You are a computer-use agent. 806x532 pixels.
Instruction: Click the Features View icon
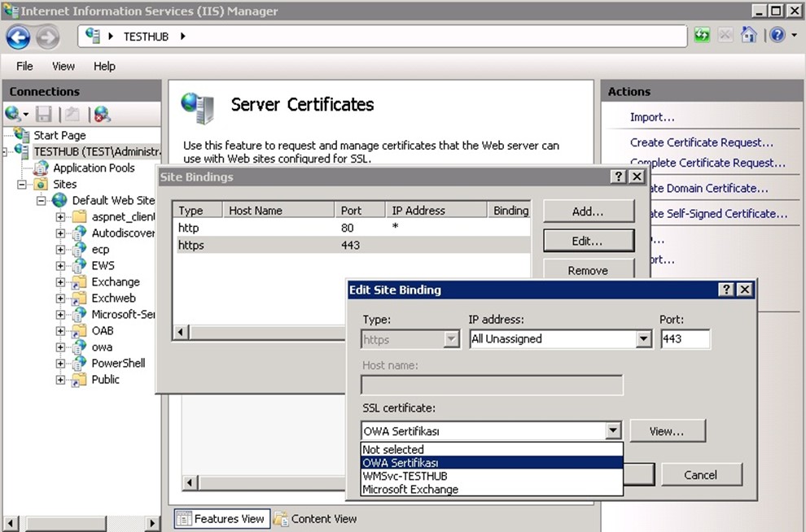pos(184,519)
